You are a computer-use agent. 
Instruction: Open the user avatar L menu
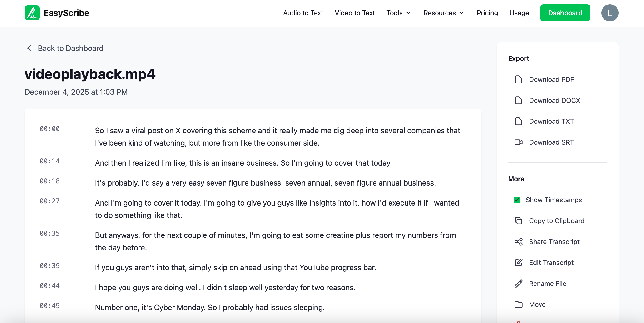[x=609, y=13]
